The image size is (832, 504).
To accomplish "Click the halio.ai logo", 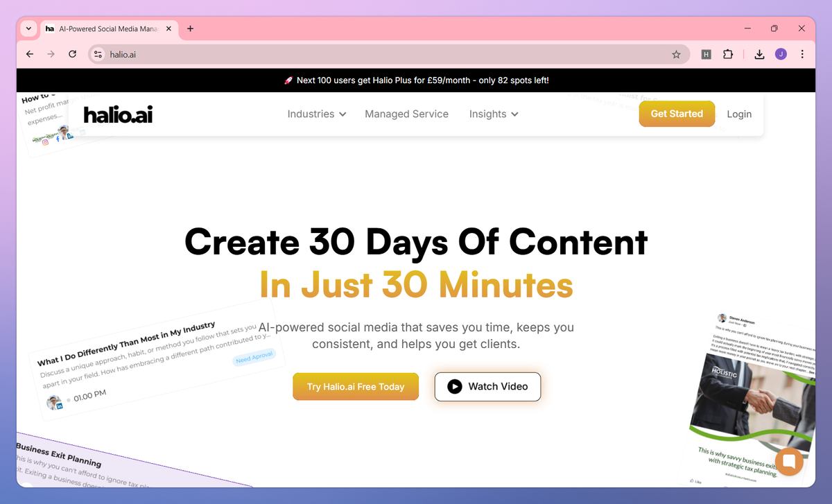I will pyautogui.click(x=118, y=114).
